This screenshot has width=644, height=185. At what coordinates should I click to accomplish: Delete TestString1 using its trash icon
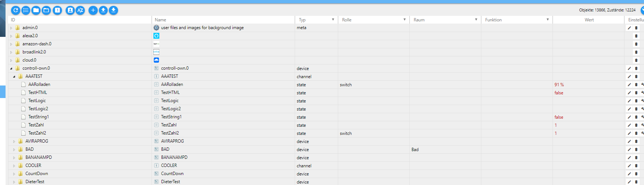(x=636, y=117)
